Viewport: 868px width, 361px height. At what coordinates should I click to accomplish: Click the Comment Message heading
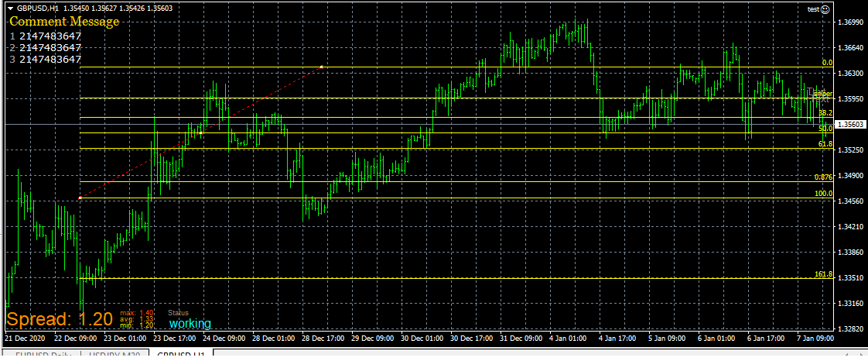[x=64, y=22]
